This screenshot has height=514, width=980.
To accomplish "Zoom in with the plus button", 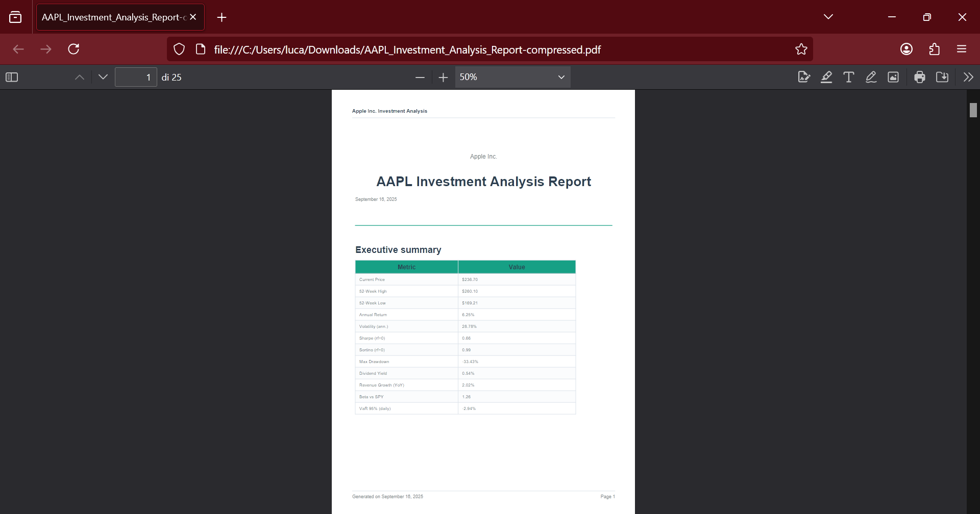I will [x=443, y=77].
